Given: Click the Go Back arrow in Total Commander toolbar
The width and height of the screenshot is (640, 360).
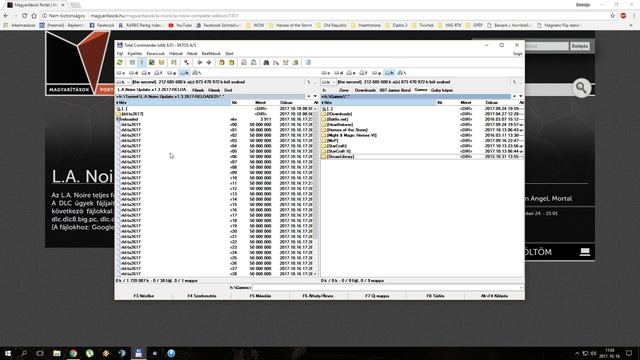Looking at the screenshot, I should [x=199, y=62].
